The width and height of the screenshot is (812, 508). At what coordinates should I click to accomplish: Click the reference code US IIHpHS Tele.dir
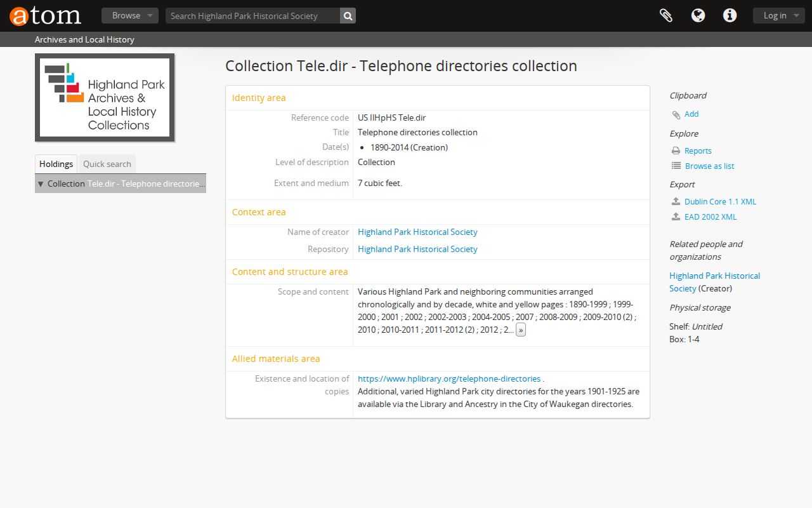coord(391,118)
